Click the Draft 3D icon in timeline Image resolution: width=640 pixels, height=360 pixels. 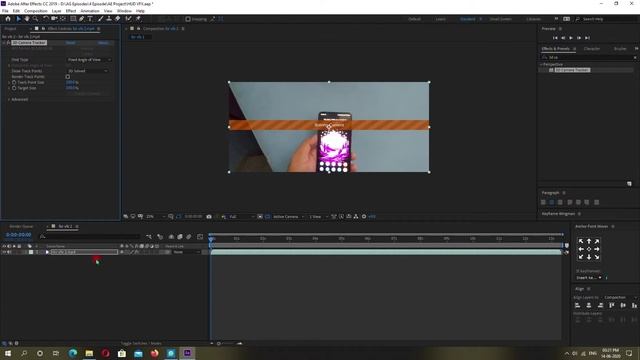pos(160,237)
